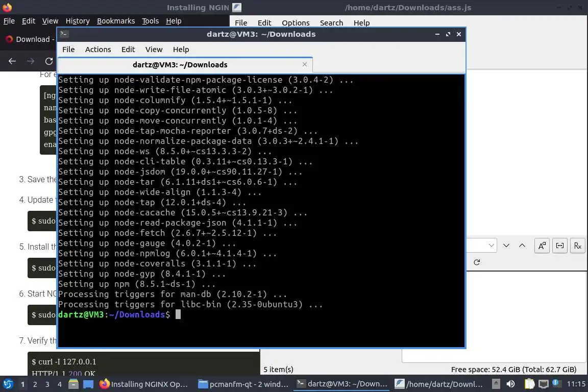Go forward in Firefox
The image size is (588, 392).
point(31,61)
